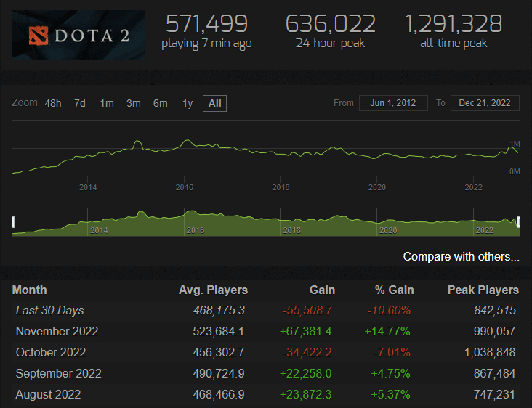Image resolution: width=532 pixels, height=408 pixels.
Task: Select the 48h zoom range
Action: (53, 103)
